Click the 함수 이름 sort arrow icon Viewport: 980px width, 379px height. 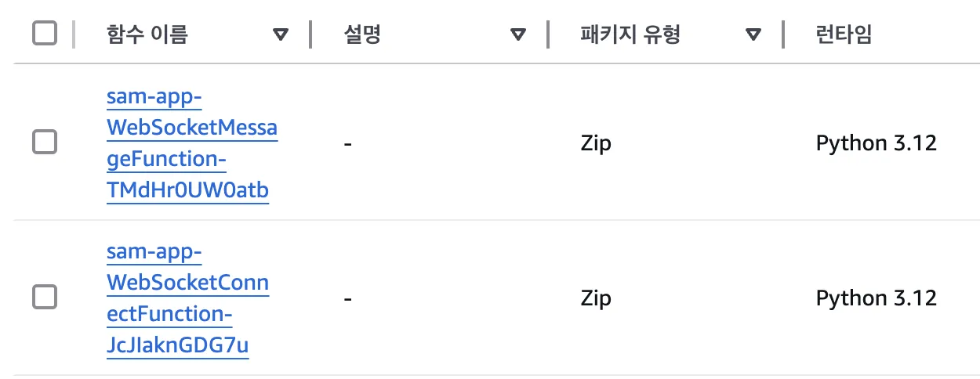(281, 35)
